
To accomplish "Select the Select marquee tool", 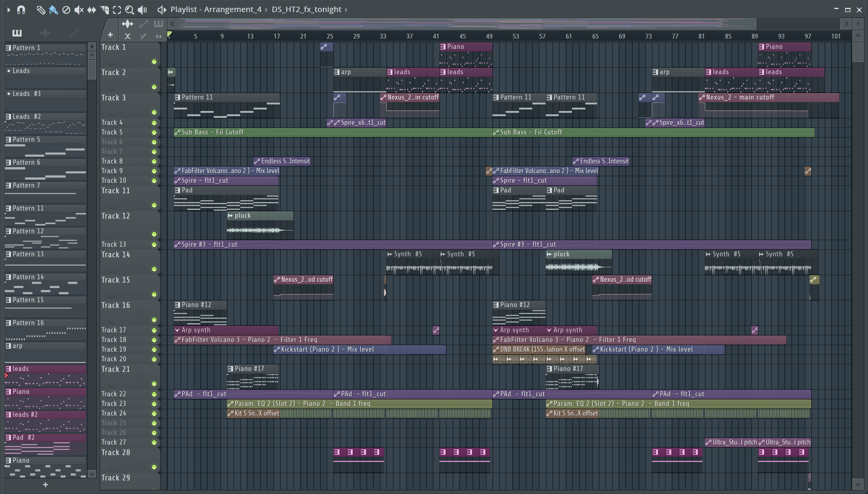I will [x=117, y=10].
